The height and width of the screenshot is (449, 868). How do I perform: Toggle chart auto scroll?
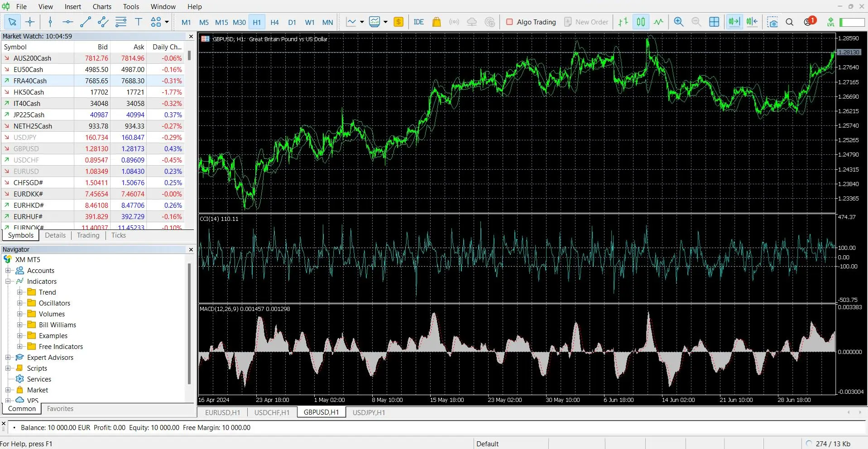click(x=734, y=22)
